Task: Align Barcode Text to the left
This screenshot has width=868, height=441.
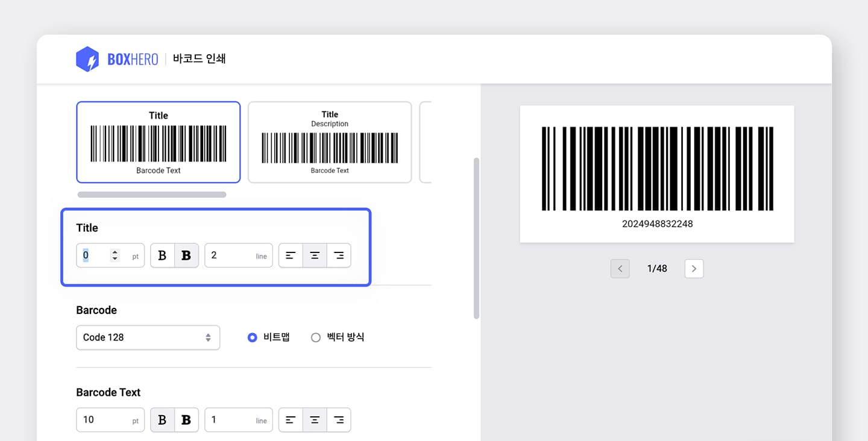Action: click(x=291, y=420)
